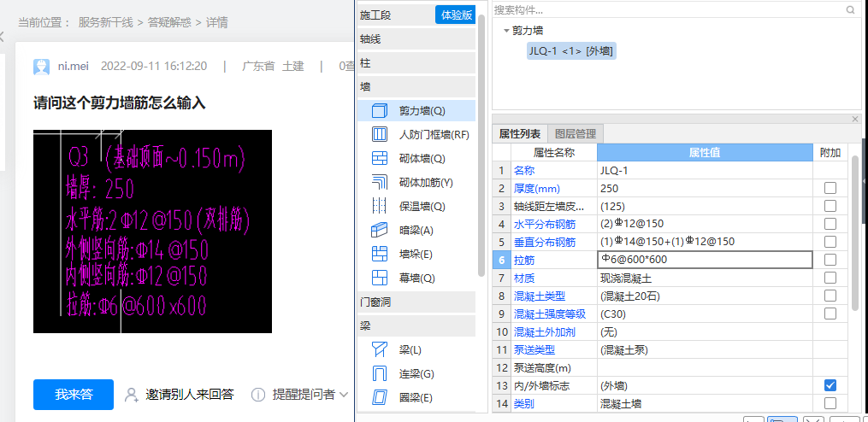Click the 混凝土外加剂 value (无)
The image size is (868, 422).
pos(705,331)
